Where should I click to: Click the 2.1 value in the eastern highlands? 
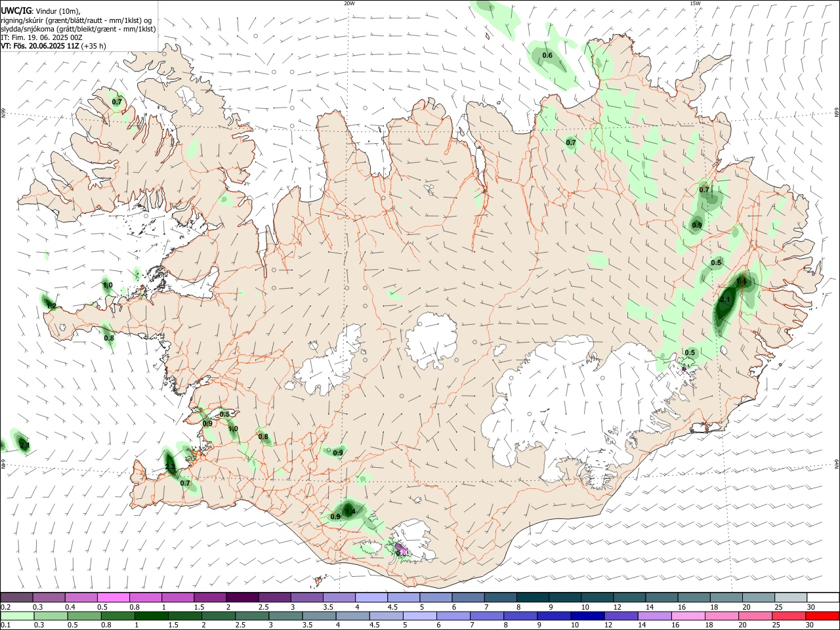pos(725,300)
